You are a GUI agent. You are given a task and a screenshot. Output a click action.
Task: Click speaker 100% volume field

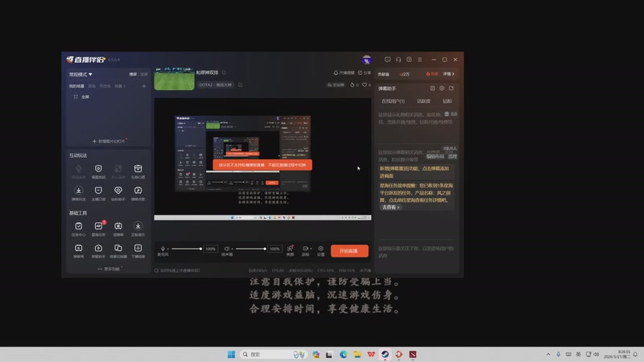(x=275, y=249)
